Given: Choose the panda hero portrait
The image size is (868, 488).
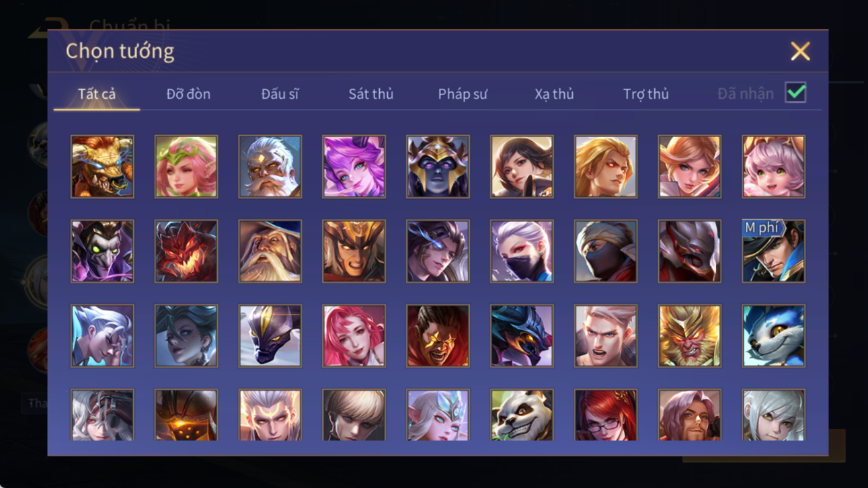Looking at the screenshot, I should pos(522,415).
